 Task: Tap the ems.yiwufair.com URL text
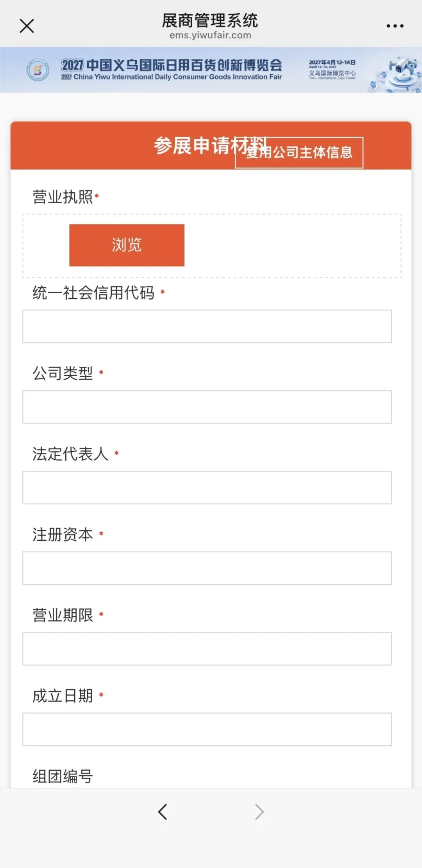click(x=210, y=36)
